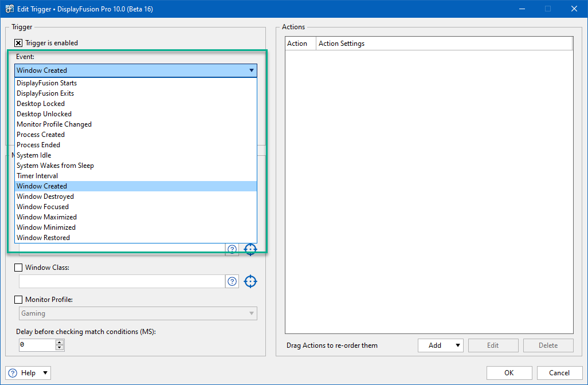
Task: Click the help icon beside Window Class field
Action: click(232, 281)
